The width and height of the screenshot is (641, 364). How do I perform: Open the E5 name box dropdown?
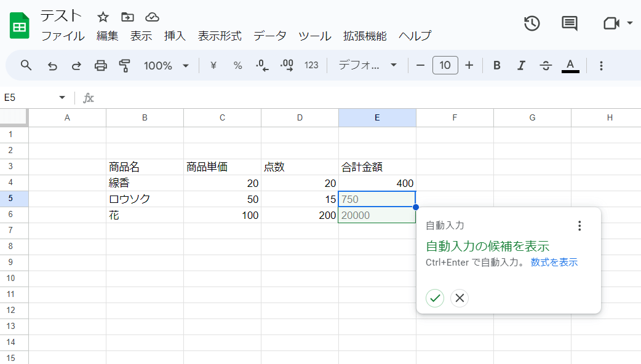62,98
